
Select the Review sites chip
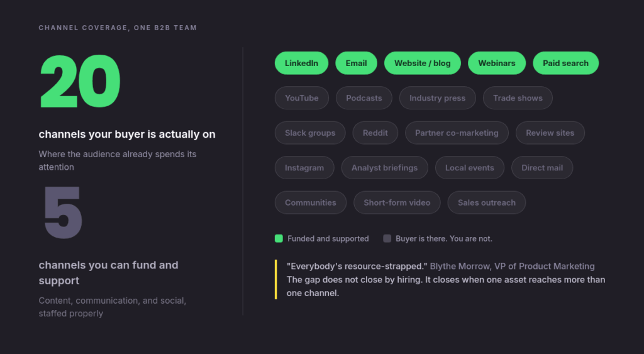pyautogui.click(x=550, y=133)
